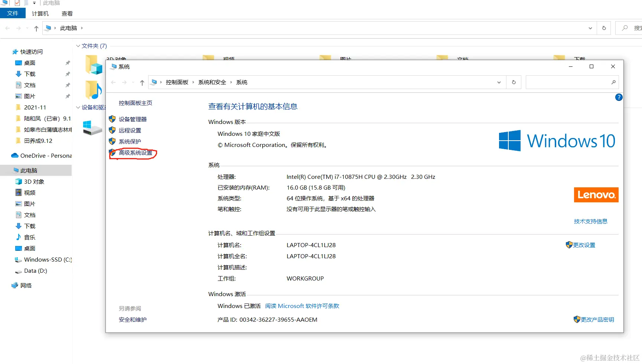Click the network icon beside 网络
Image resolution: width=642 pixels, height=364 pixels.
click(x=15, y=285)
